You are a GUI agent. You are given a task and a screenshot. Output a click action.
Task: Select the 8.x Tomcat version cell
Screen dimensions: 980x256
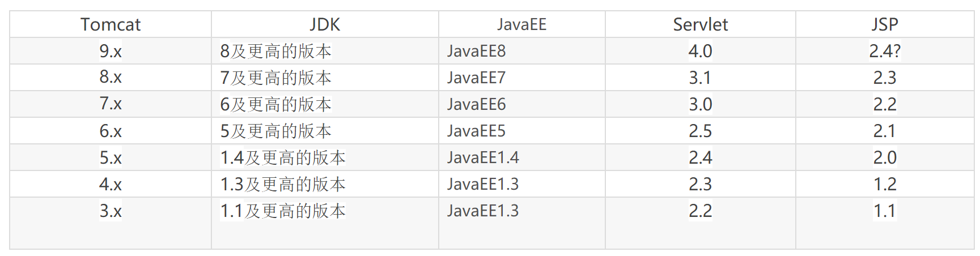(x=111, y=77)
